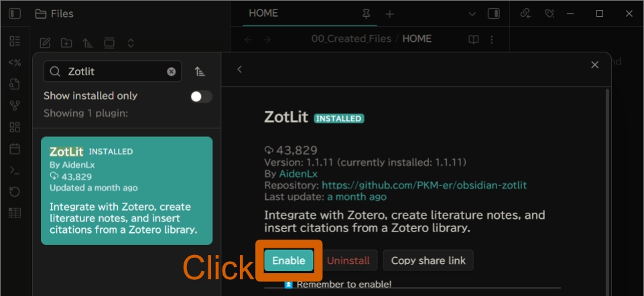
Task: Open the calendar icon in the ribbon
Action: click(15, 148)
